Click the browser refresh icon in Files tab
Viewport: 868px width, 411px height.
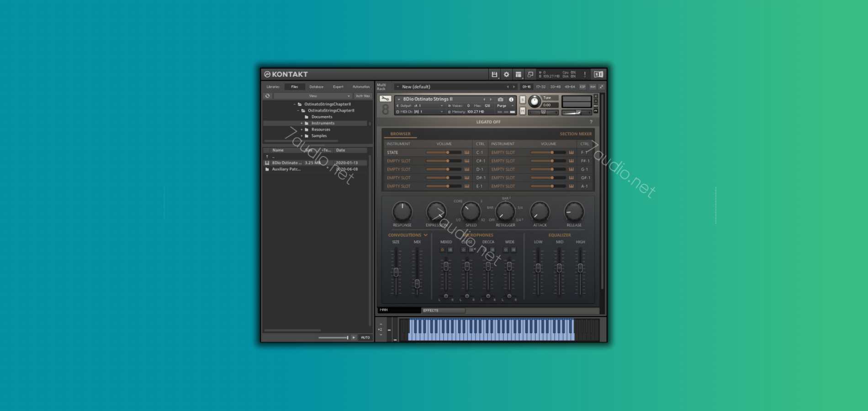coord(268,96)
